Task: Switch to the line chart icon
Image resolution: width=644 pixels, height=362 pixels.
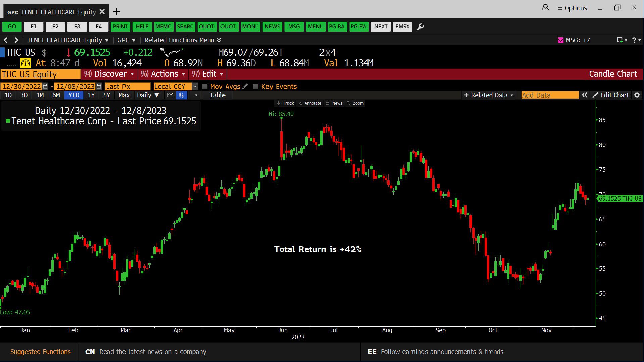Action: coord(170,95)
